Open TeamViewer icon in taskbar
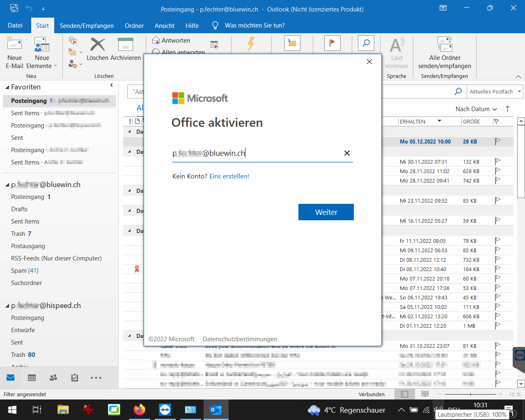 click(165, 410)
